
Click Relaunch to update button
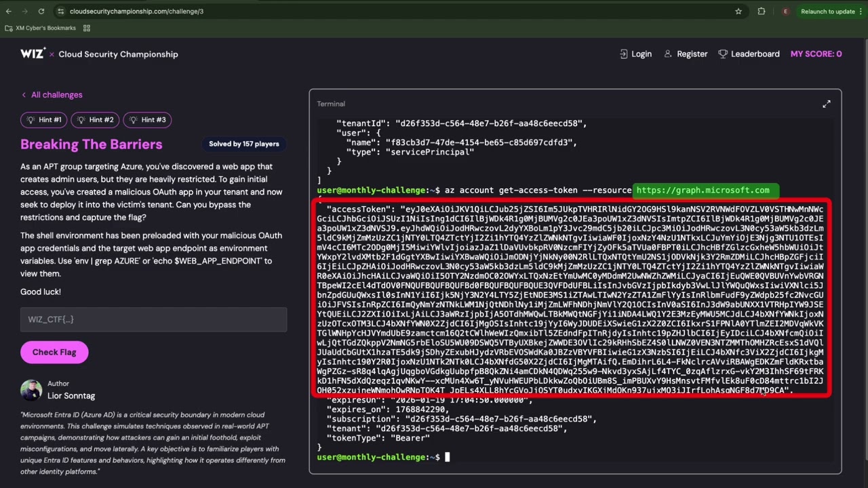tap(828, 12)
